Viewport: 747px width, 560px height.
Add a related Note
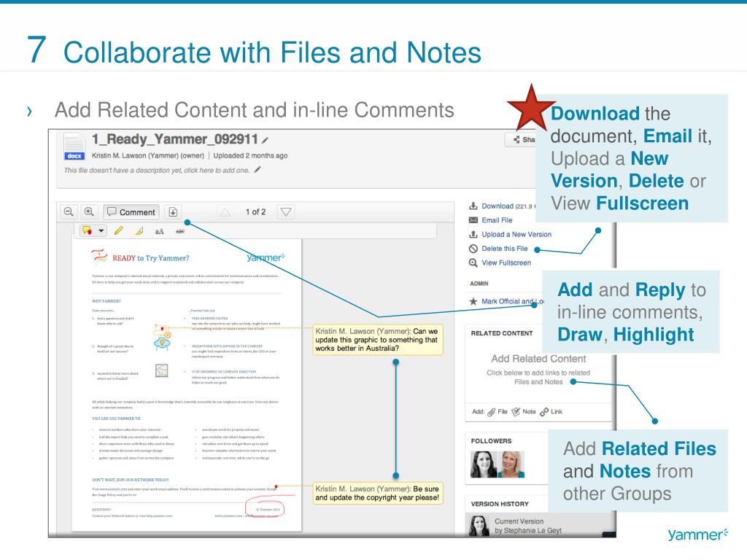tap(524, 412)
